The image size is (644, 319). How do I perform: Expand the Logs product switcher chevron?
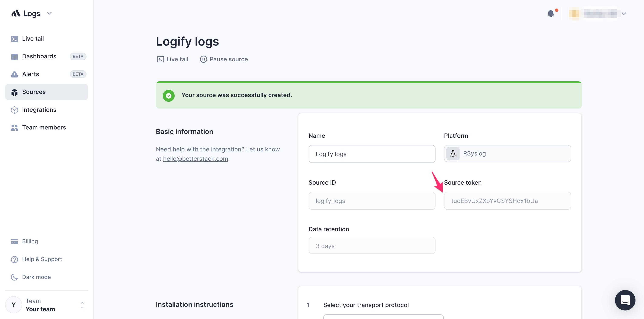pyautogui.click(x=49, y=13)
